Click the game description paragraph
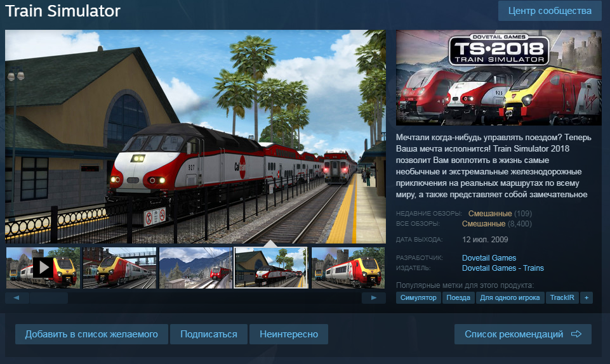Image resolution: width=610 pixels, height=364 pixels. [x=493, y=166]
